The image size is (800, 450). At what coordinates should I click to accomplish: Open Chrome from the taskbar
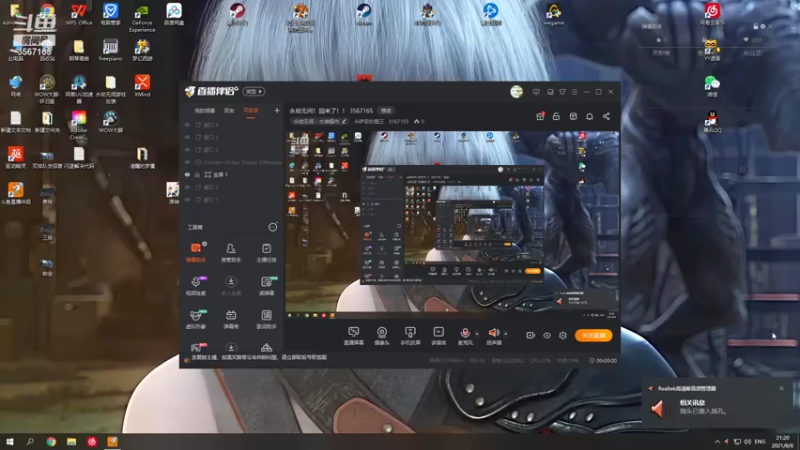[51, 441]
